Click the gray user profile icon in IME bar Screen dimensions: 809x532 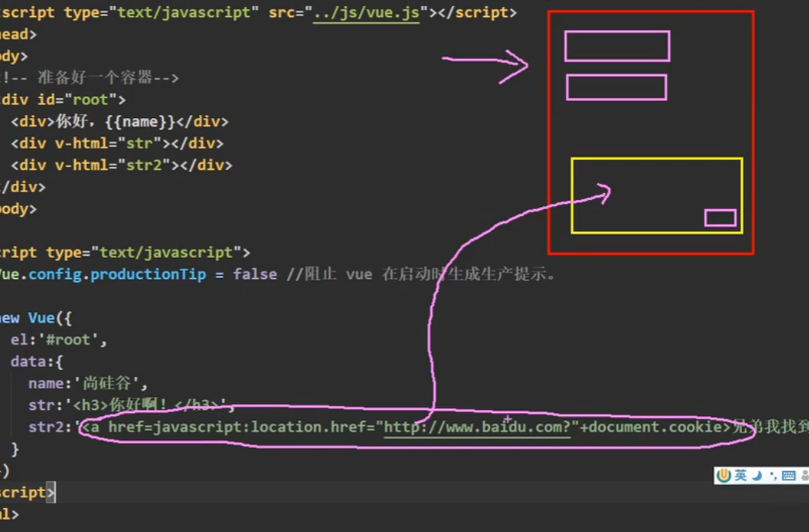coord(805,476)
